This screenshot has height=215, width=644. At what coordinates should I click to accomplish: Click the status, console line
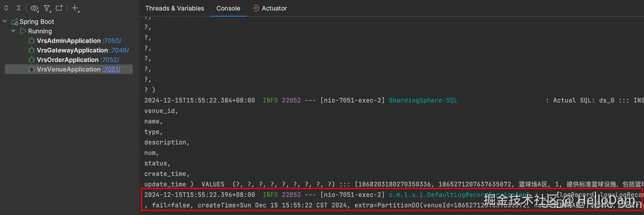(157, 163)
